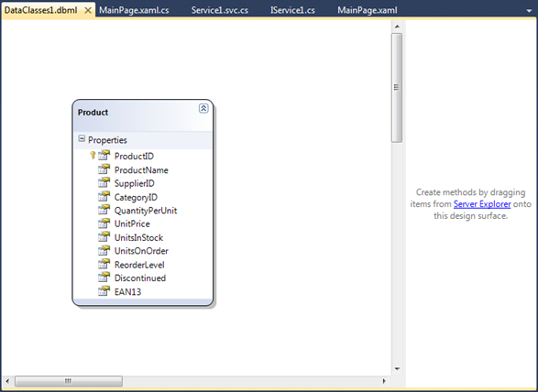
Task: Select the Discontinued column icon
Action: tap(104, 278)
